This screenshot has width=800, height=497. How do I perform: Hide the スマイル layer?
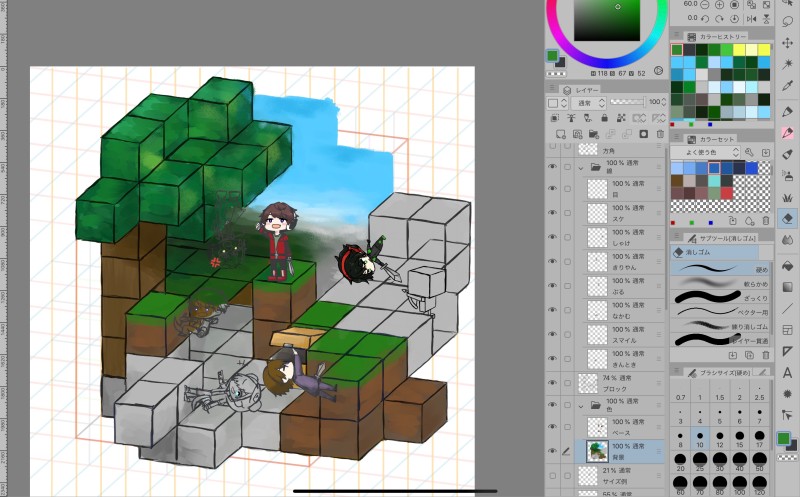552,334
